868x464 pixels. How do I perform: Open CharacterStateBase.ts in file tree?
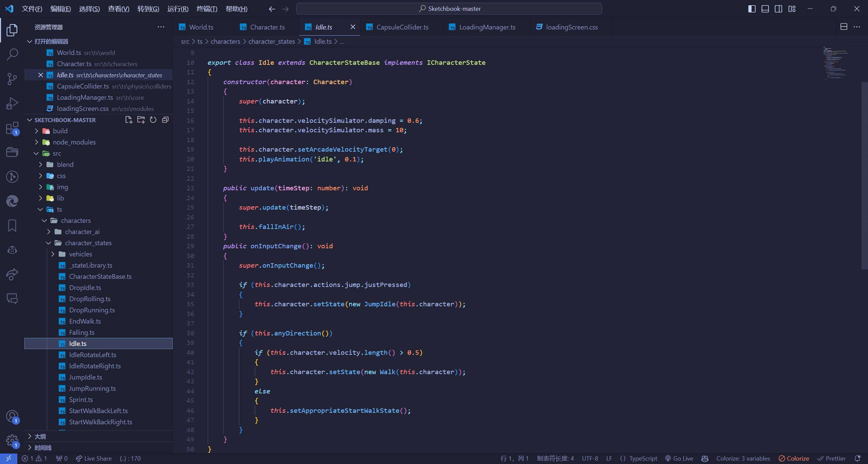[98, 276]
